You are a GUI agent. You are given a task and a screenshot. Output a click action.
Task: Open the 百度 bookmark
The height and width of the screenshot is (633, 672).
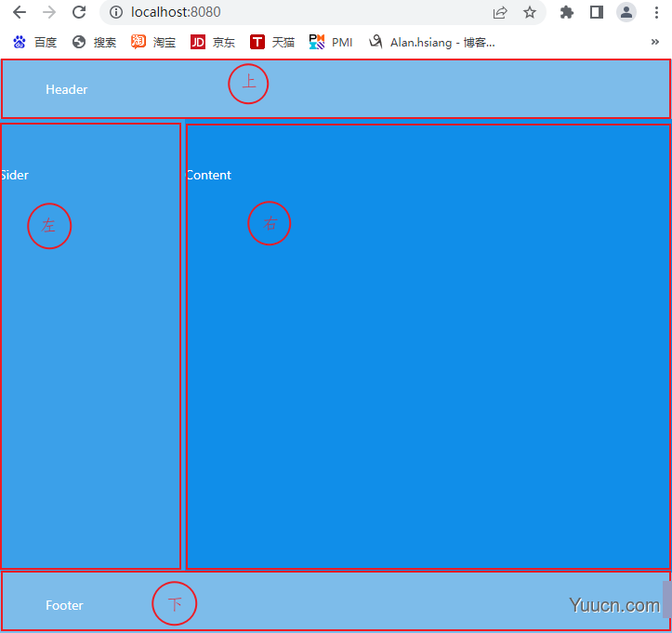34,42
